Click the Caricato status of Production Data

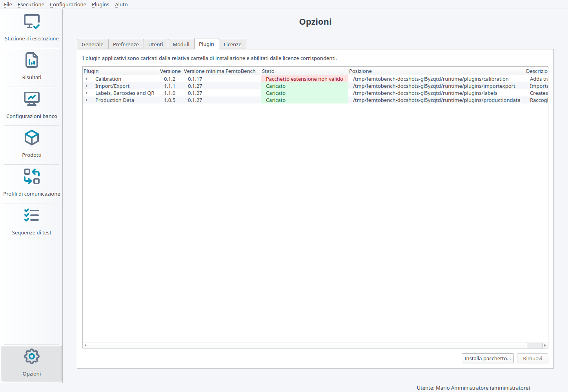(304, 100)
